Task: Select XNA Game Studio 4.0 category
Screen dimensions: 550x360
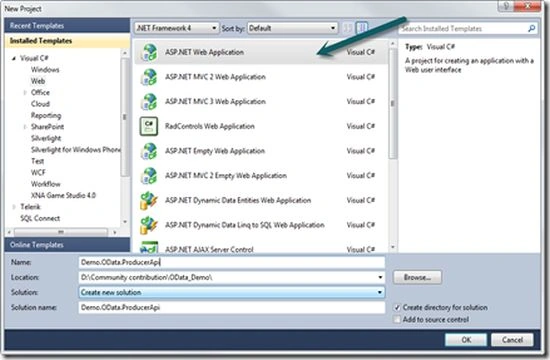Action: pyautogui.click(x=63, y=195)
